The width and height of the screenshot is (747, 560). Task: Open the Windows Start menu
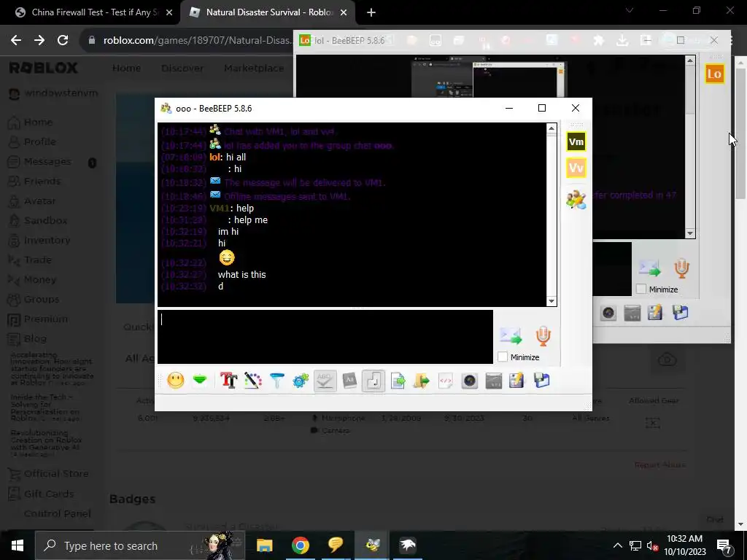click(18, 545)
